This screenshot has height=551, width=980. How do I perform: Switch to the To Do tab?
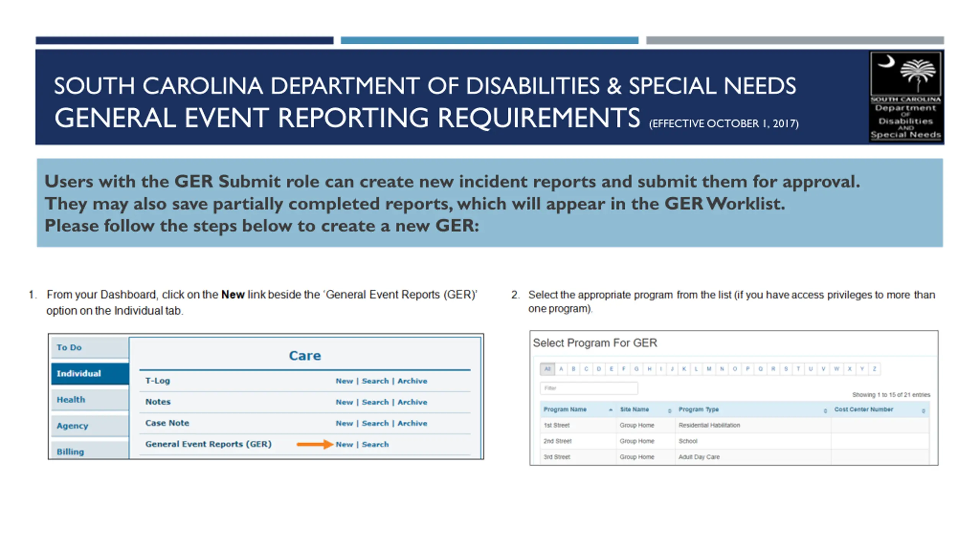90,347
